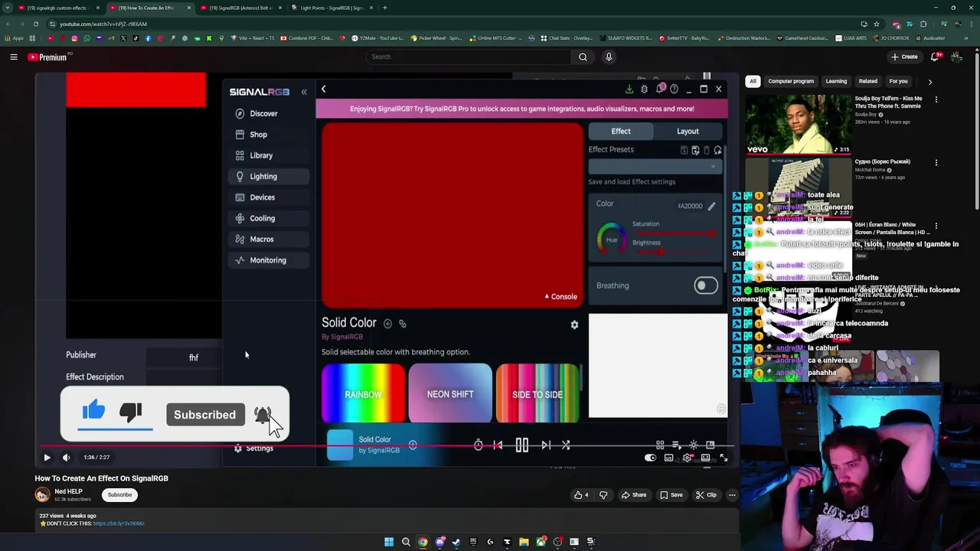The image size is (980, 551).
Task: Go to Library in SignalRGB sidebar
Action: point(268,155)
